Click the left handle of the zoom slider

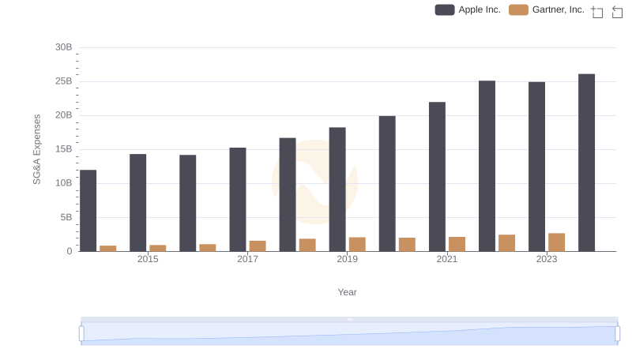pos(81,334)
